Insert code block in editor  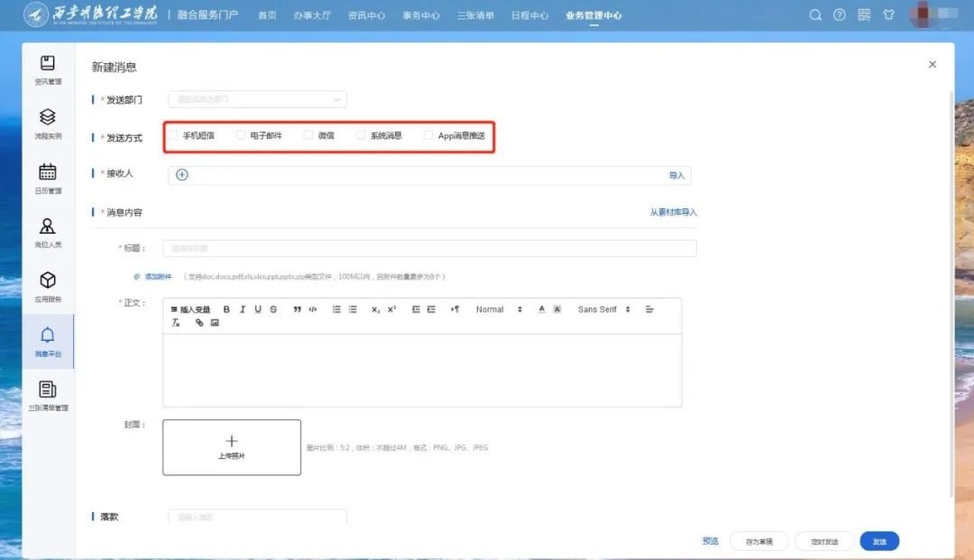(312, 309)
